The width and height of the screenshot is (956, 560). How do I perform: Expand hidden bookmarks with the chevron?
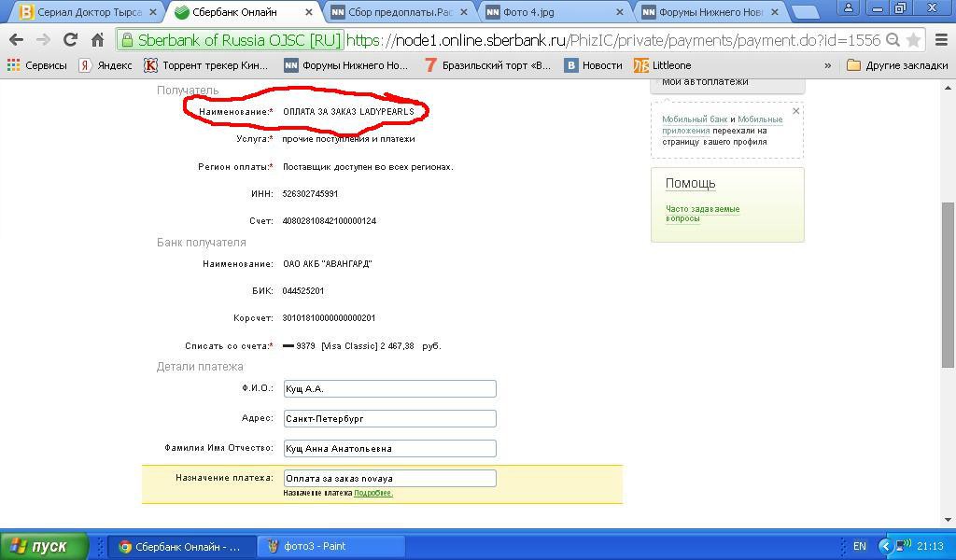coord(827,65)
